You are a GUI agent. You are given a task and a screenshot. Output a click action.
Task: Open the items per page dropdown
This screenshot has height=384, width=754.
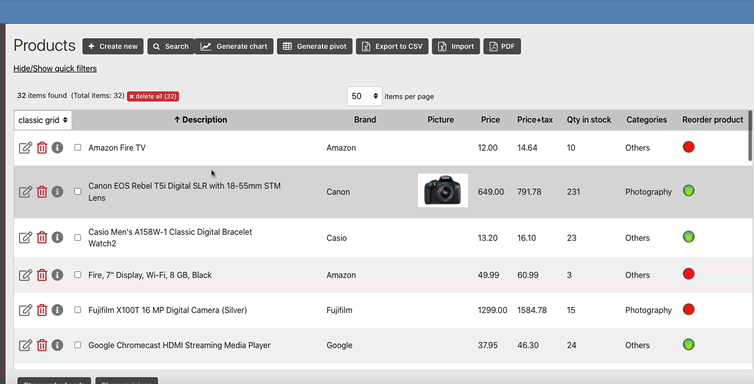pyautogui.click(x=364, y=96)
